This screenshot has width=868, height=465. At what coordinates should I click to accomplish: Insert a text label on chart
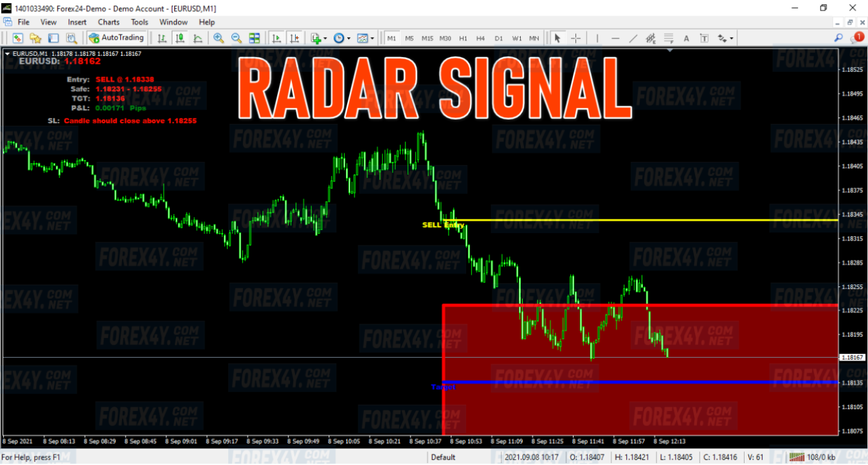pos(704,38)
